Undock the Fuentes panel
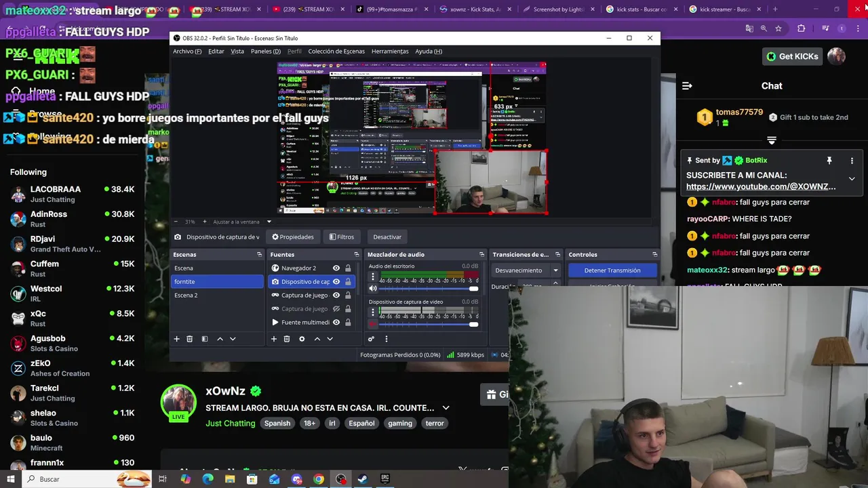This screenshot has height=488, width=868. pyautogui.click(x=357, y=254)
